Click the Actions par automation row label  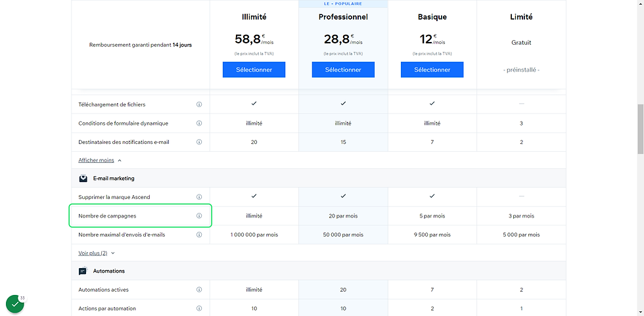click(x=107, y=309)
